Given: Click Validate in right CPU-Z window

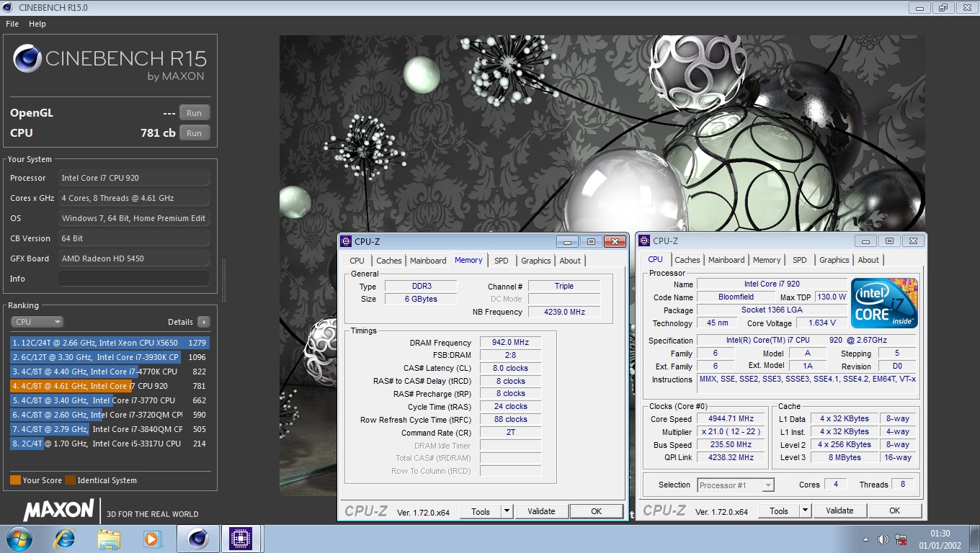Looking at the screenshot, I should pos(839,511).
